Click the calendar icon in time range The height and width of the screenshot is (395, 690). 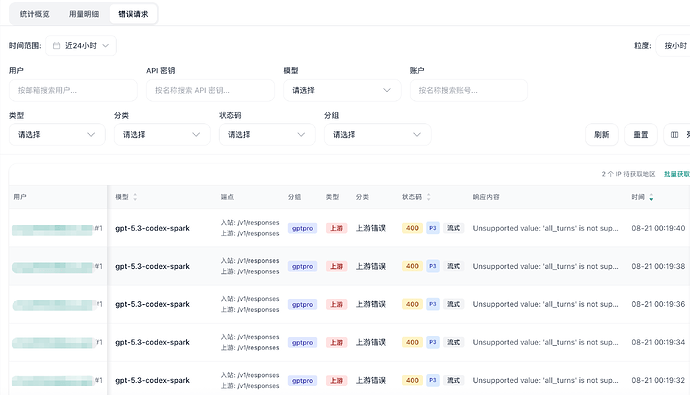click(x=56, y=46)
